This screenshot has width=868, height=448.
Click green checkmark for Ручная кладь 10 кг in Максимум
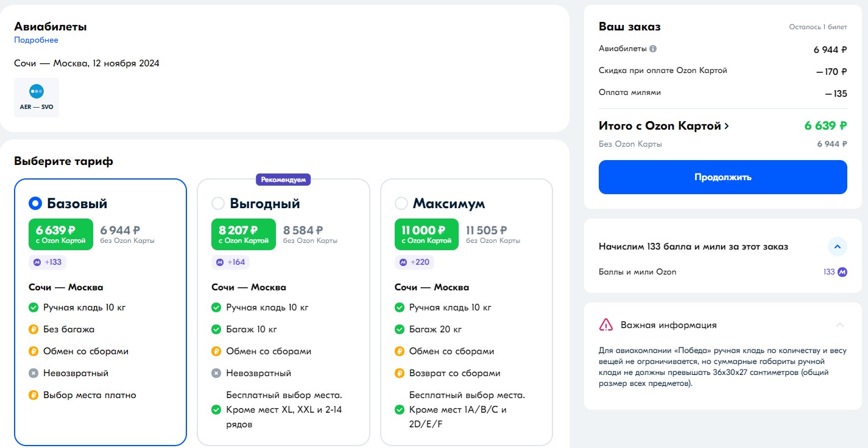400,307
